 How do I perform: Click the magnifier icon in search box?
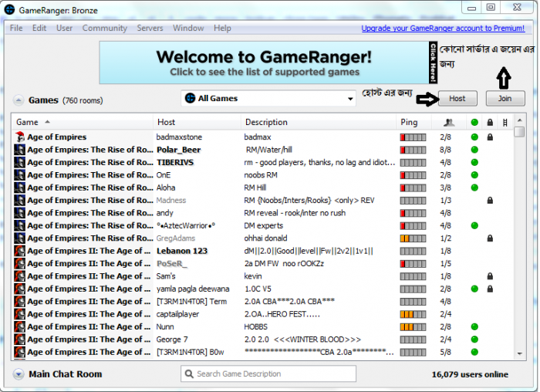pos(189,373)
